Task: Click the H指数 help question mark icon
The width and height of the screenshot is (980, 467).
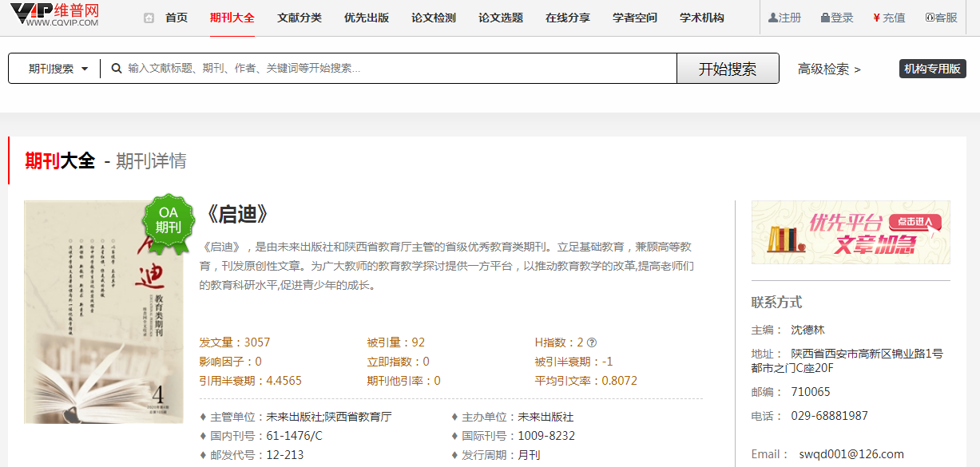Action: [592, 342]
